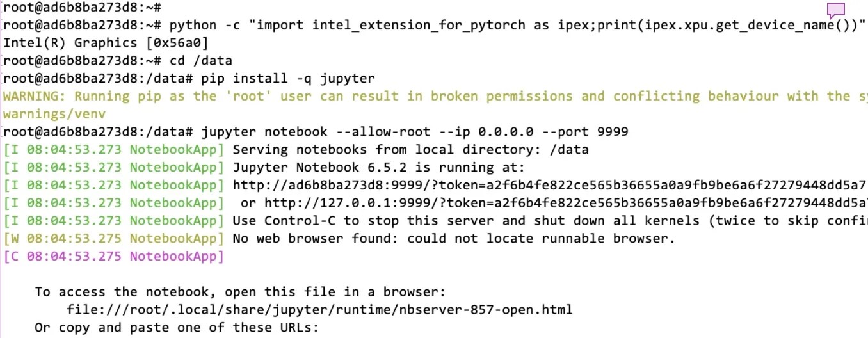The image size is (868, 338).
Task: Click the yellow [W 08:04:53.275 NotebookApp] tag
Action: click(113, 239)
